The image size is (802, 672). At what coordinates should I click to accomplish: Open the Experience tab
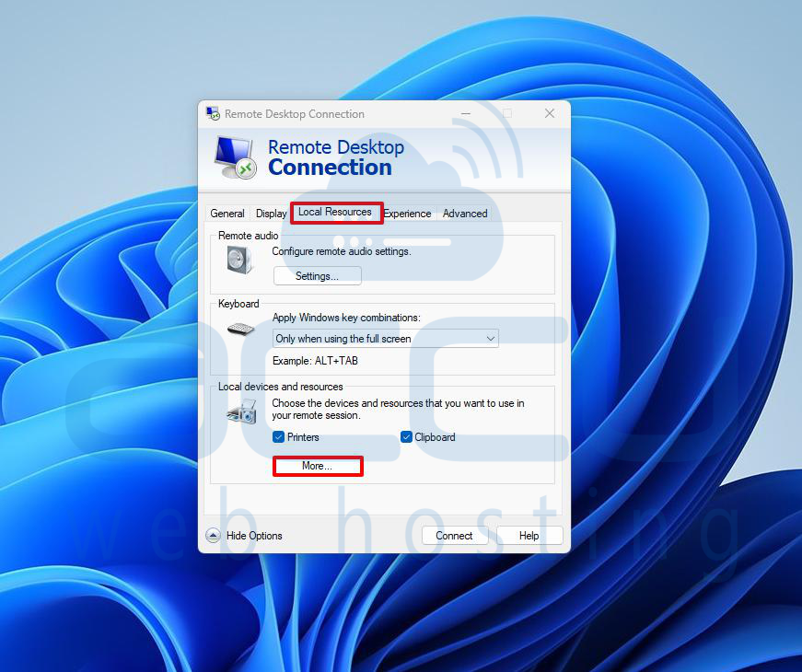[407, 214]
